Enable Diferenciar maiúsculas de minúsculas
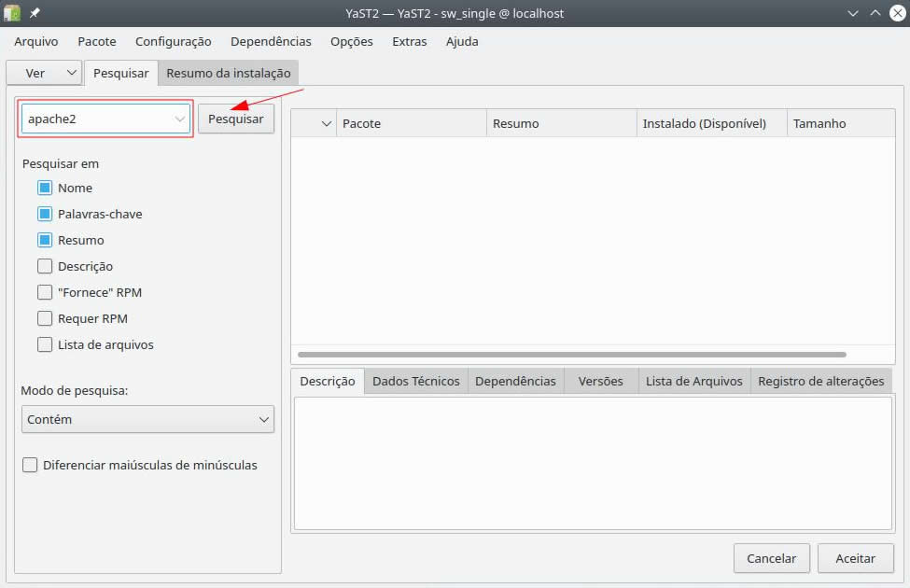Viewport: 910px width, 588px height. 30,465
